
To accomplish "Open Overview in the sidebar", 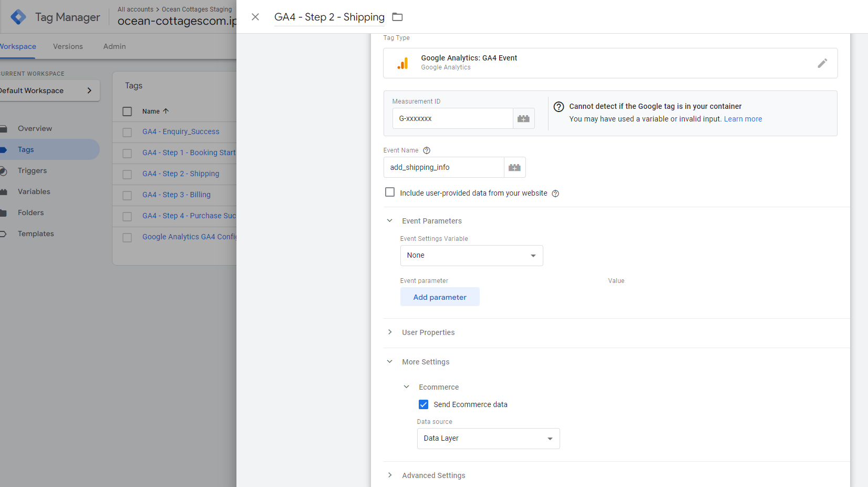I will click(x=35, y=128).
